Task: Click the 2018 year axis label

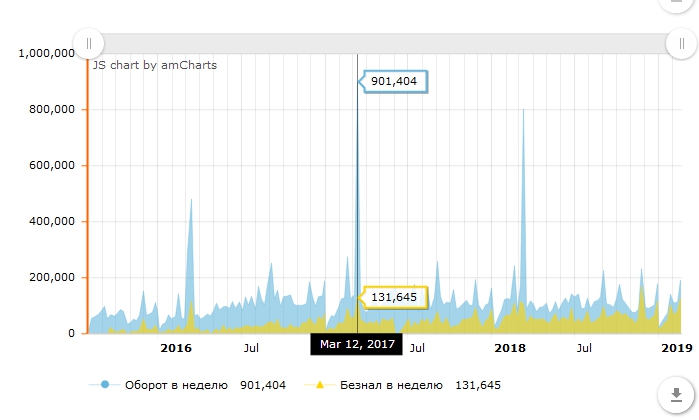Action: 510,348
